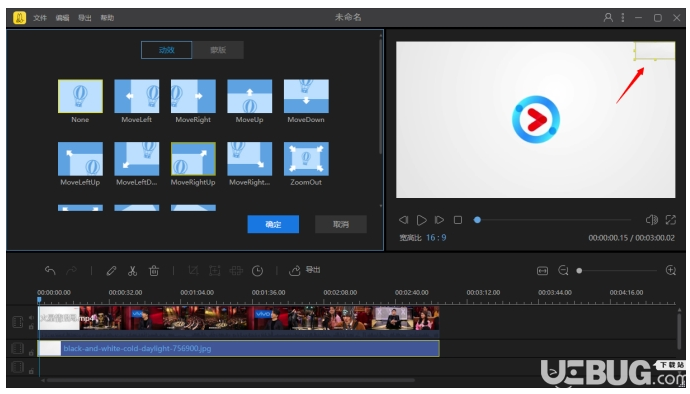
Task: Open the three-dot options menu in title bar
Action: click(x=623, y=18)
